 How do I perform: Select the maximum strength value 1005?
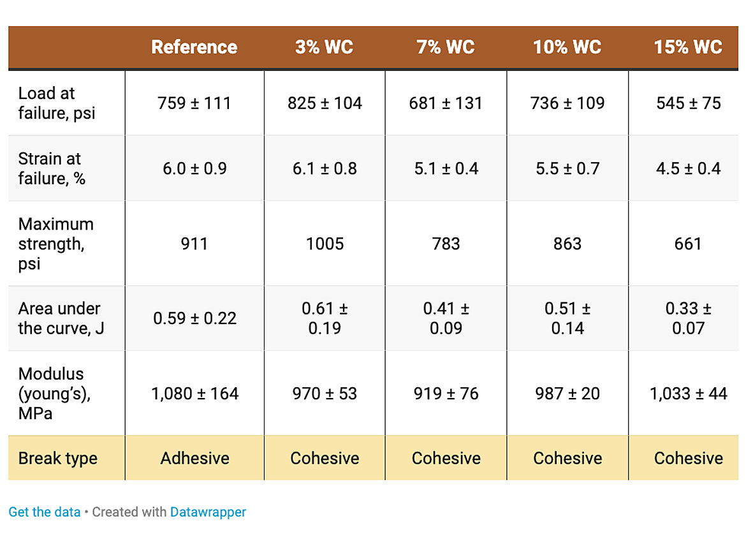pyautogui.click(x=325, y=244)
